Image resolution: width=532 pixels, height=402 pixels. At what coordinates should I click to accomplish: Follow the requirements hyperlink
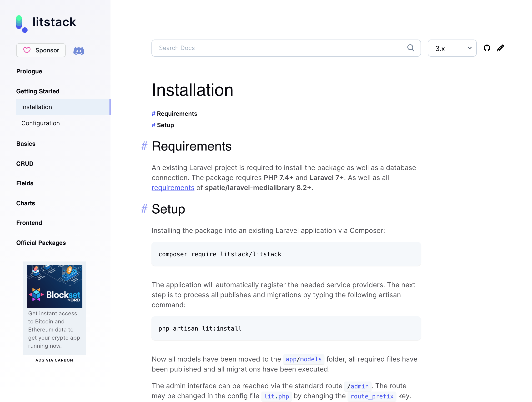[173, 188]
